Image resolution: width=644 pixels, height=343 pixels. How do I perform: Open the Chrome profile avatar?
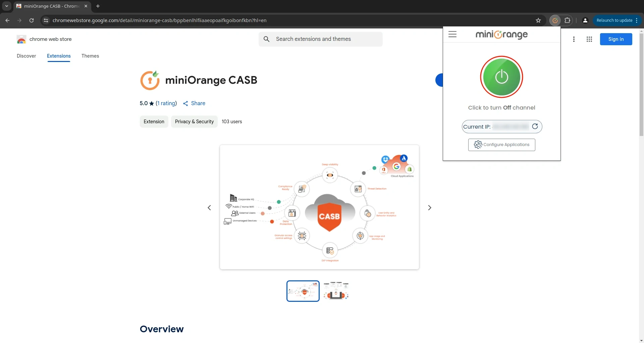point(585,20)
